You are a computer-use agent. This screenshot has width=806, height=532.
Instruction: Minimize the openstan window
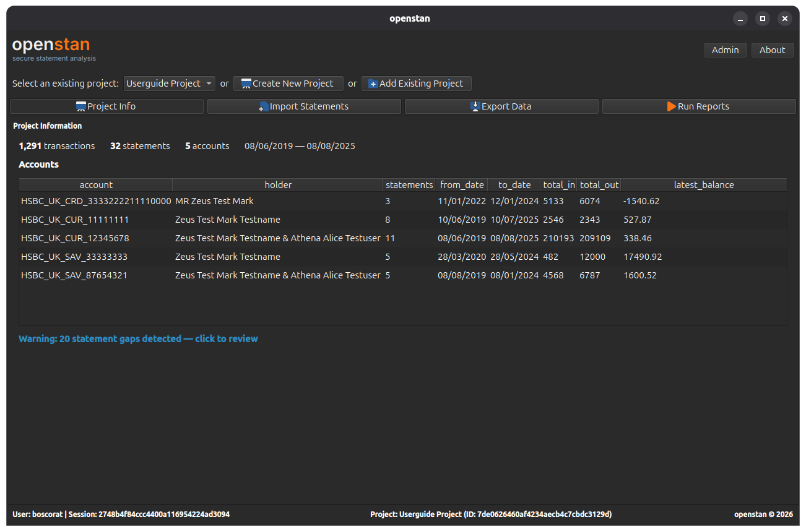(x=740, y=19)
